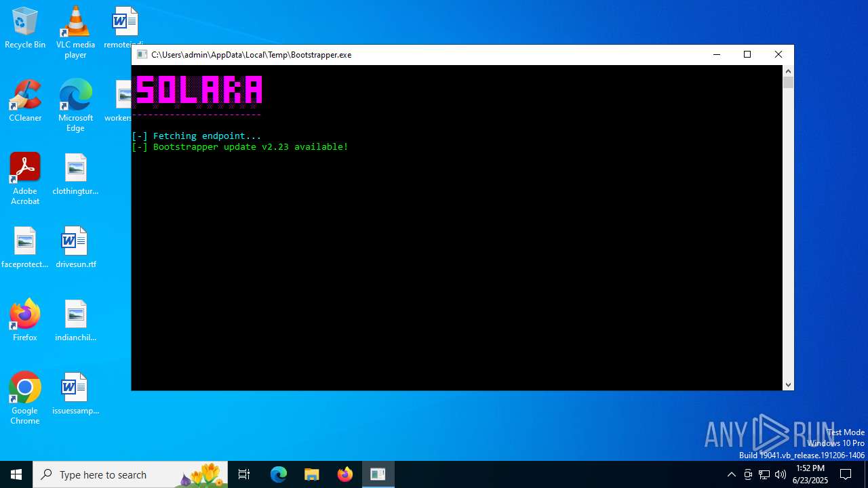The image size is (868, 488).
Task: Launch Microsoft Edge from desktop
Action: click(75, 105)
